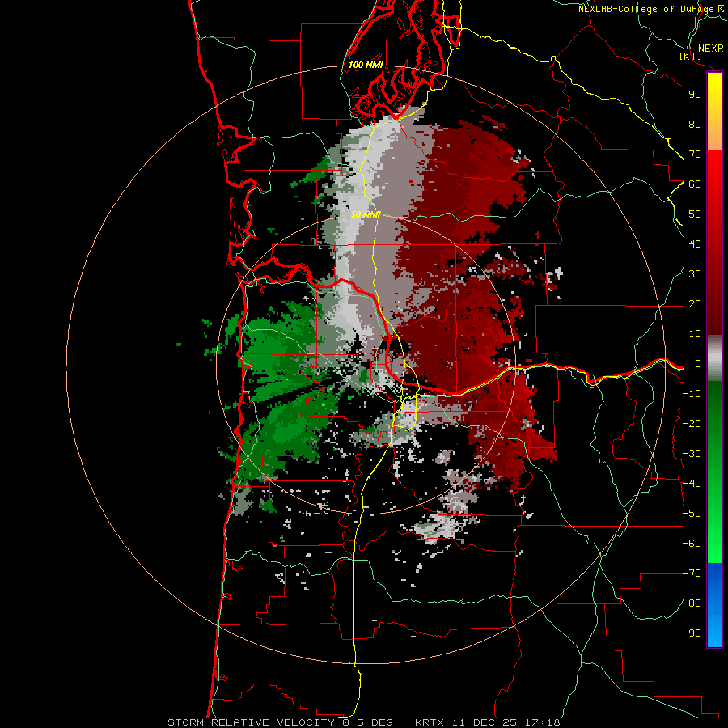Click the 0 value on the velocity scale

coord(698,364)
